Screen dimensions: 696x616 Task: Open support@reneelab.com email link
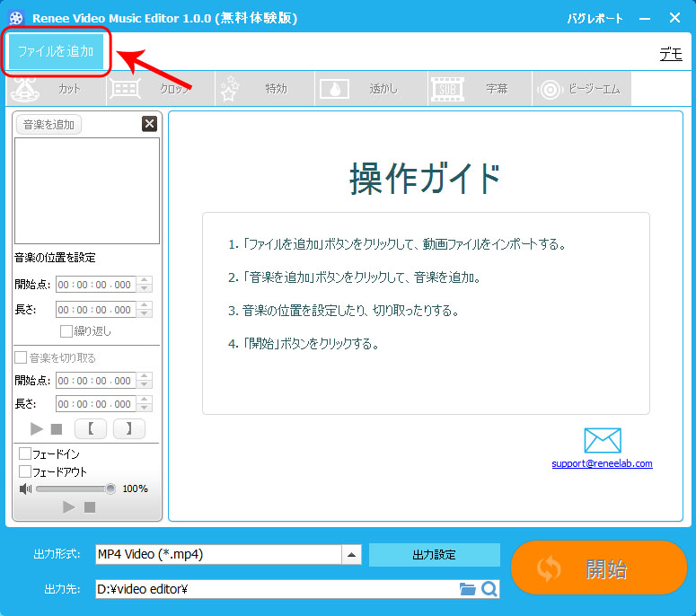pyautogui.click(x=602, y=463)
